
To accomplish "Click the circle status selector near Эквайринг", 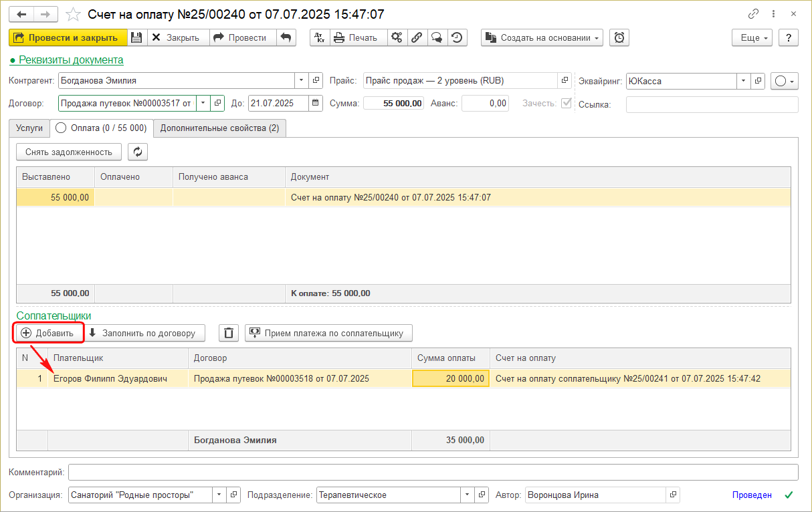I will [785, 81].
